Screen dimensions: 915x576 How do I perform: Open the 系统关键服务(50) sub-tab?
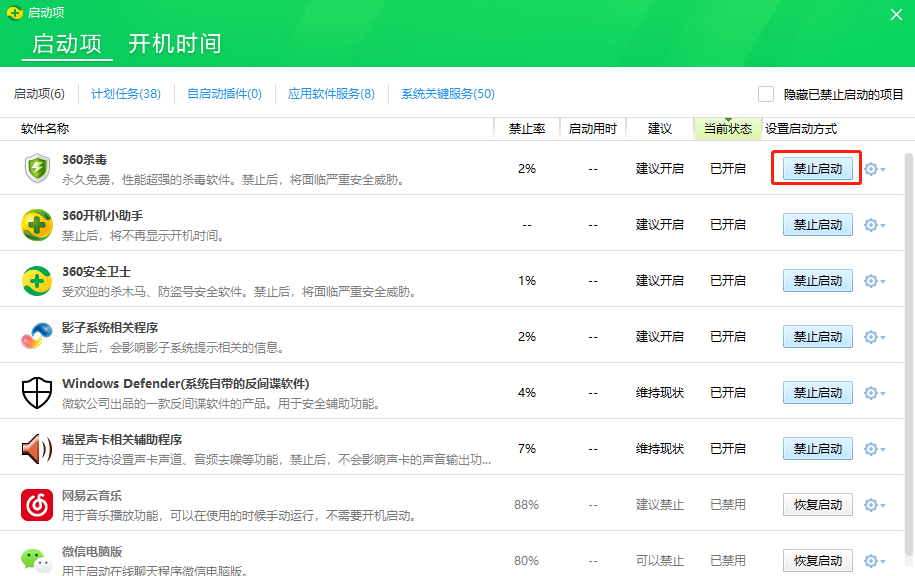point(448,94)
